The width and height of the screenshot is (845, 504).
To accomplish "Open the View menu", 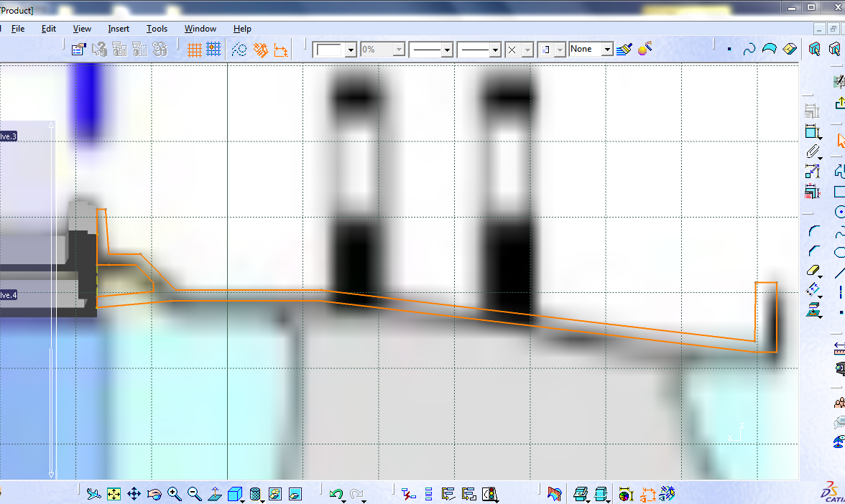I will (x=82, y=29).
